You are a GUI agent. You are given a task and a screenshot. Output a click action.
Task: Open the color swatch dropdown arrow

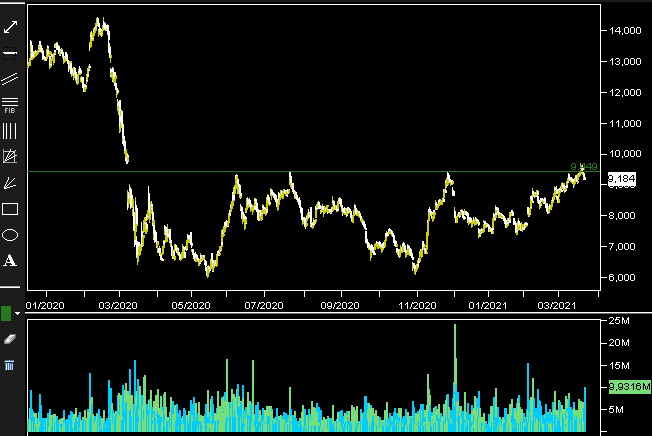(x=17, y=313)
